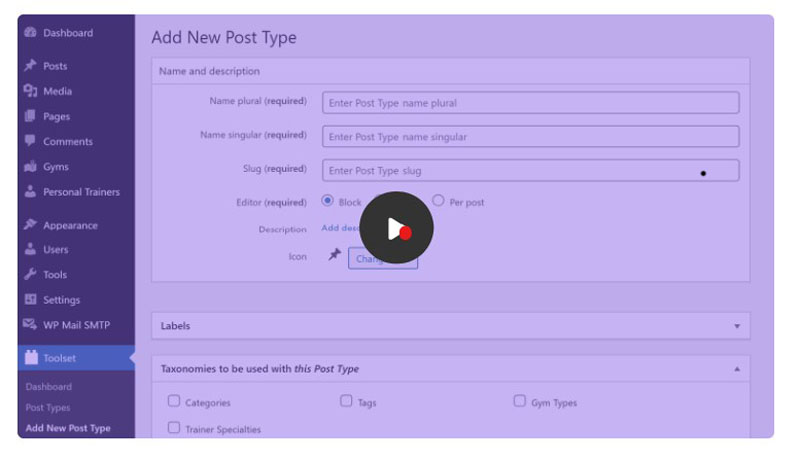Click the Change icon button
This screenshot has width=800, height=460.
383,259
